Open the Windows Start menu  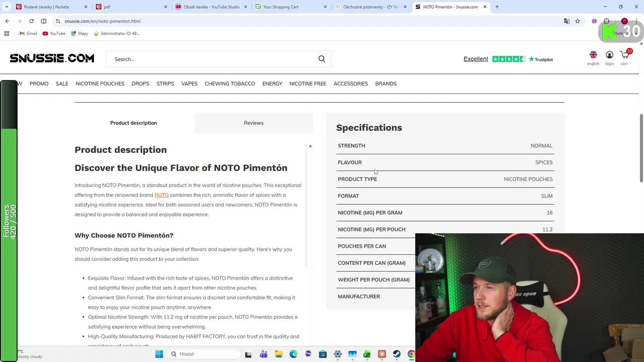pyautogui.click(x=159, y=354)
